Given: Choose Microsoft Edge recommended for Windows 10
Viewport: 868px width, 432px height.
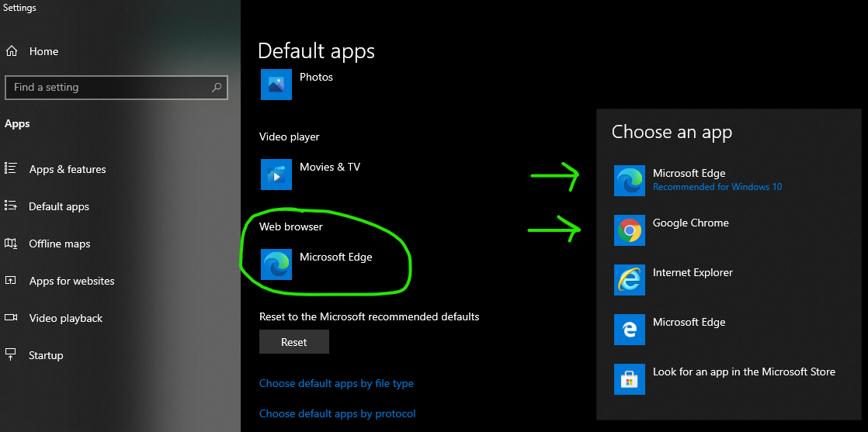Looking at the screenshot, I should tap(699, 180).
